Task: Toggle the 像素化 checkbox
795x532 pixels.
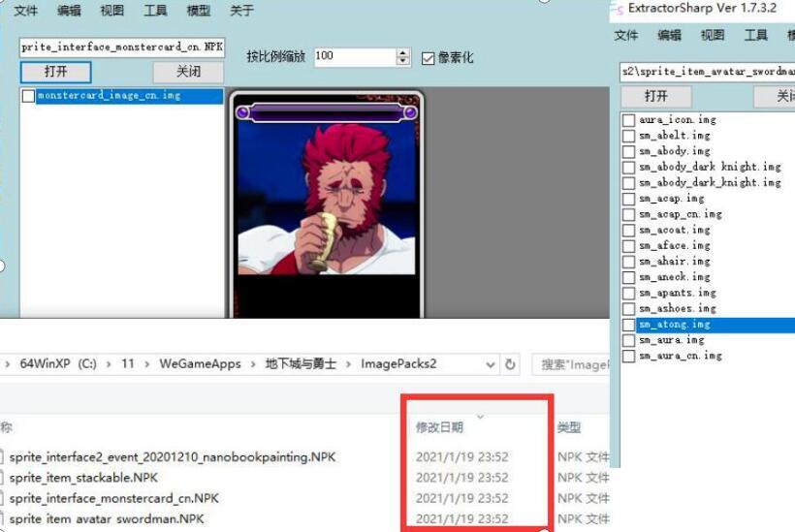Action: [428, 58]
